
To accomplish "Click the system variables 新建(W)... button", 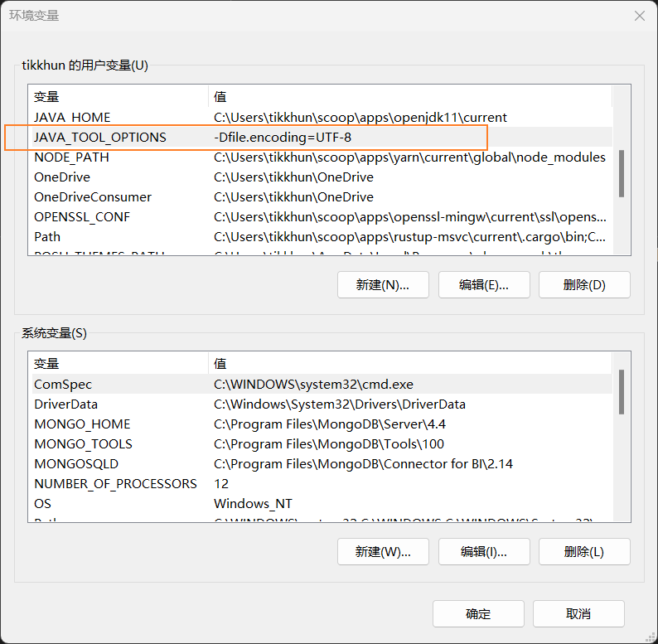I will (x=383, y=552).
